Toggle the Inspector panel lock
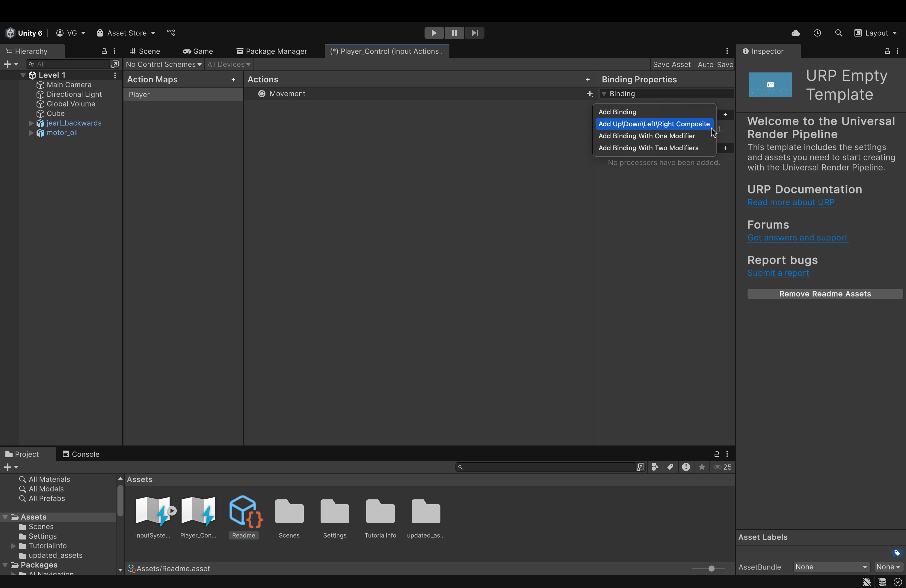Viewport: 906px width, 588px height. click(x=887, y=51)
